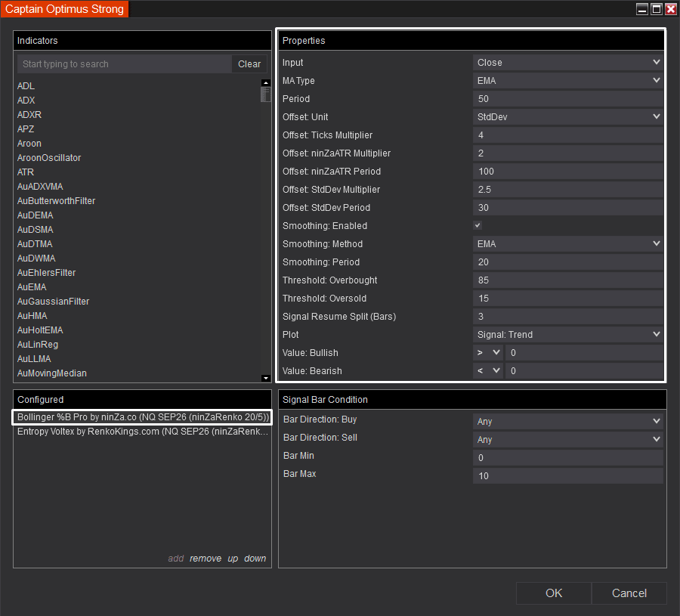The image size is (680, 616).
Task: Select AuDTMA in Indicators list
Action: tap(35, 244)
